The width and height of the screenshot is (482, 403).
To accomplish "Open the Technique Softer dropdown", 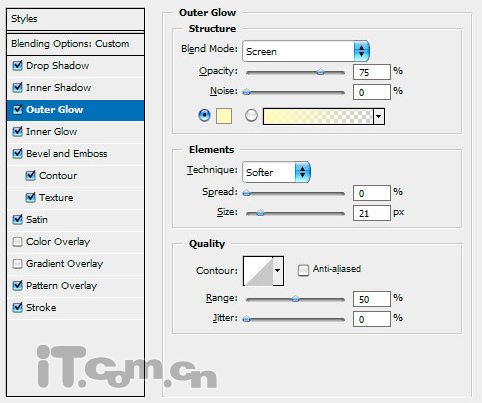I will click(x=276, y=172).
